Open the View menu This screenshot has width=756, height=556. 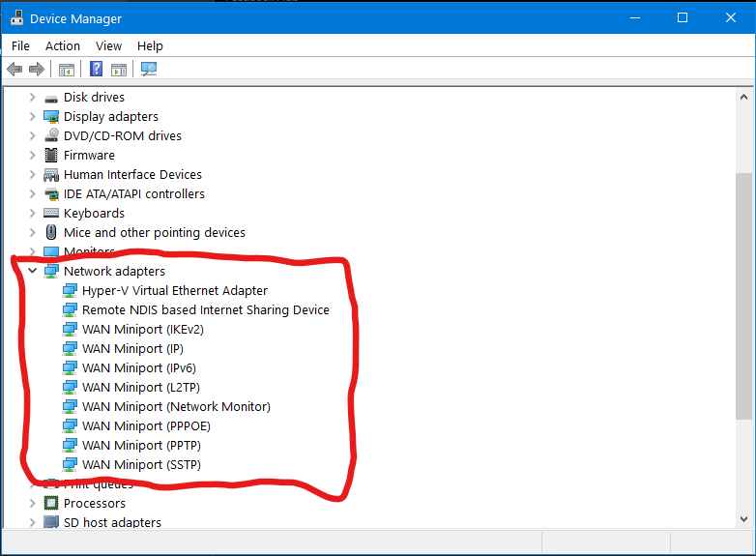(108, 45)
